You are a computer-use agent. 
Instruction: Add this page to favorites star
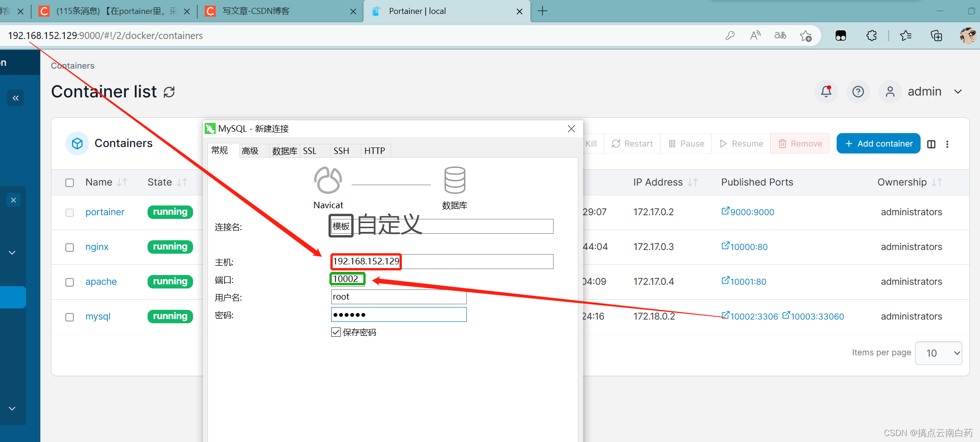pyautogui.click(x=806, y=36)
